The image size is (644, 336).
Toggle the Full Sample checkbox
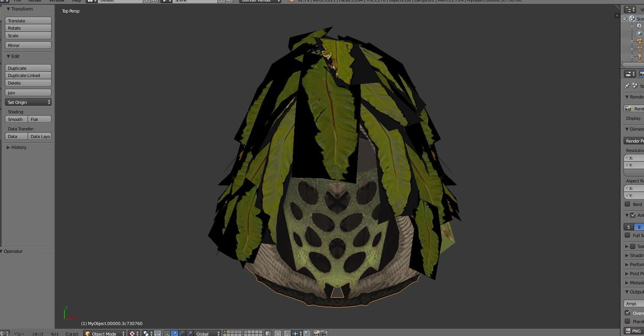click(x=627, y=235)
